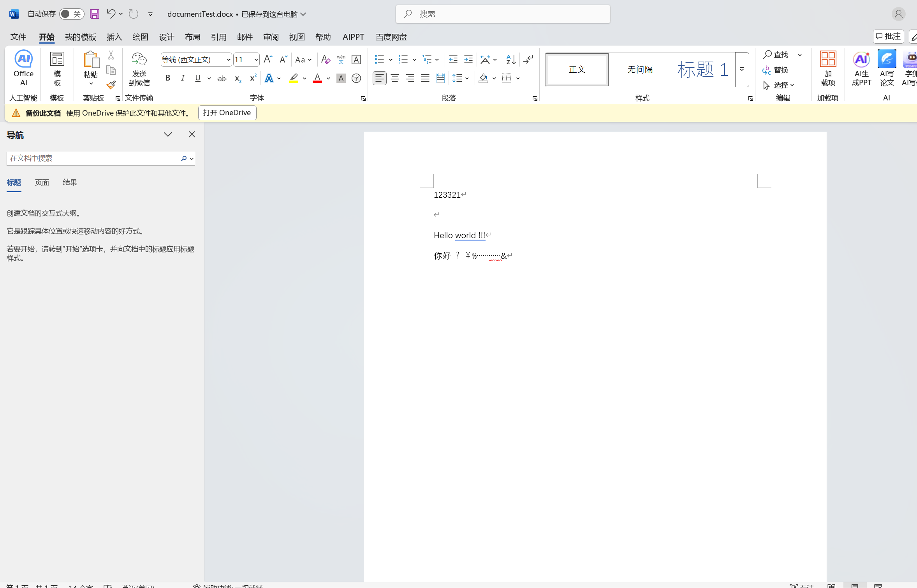Screen dimensions: 917x588
Task: Click the Format Painter brush icon
Action: click(x=111, y=85)
